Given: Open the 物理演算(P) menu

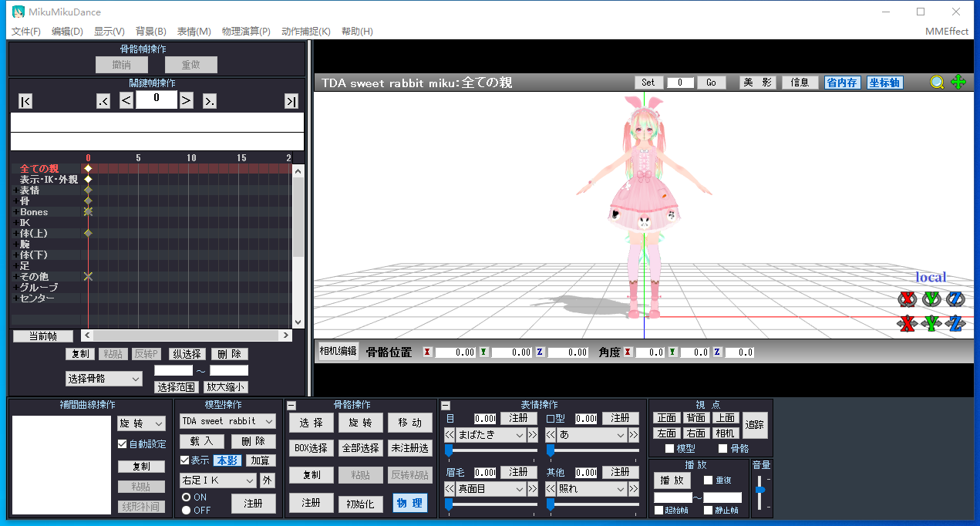Looking at the screenshot, I should [x=246, y=32].
